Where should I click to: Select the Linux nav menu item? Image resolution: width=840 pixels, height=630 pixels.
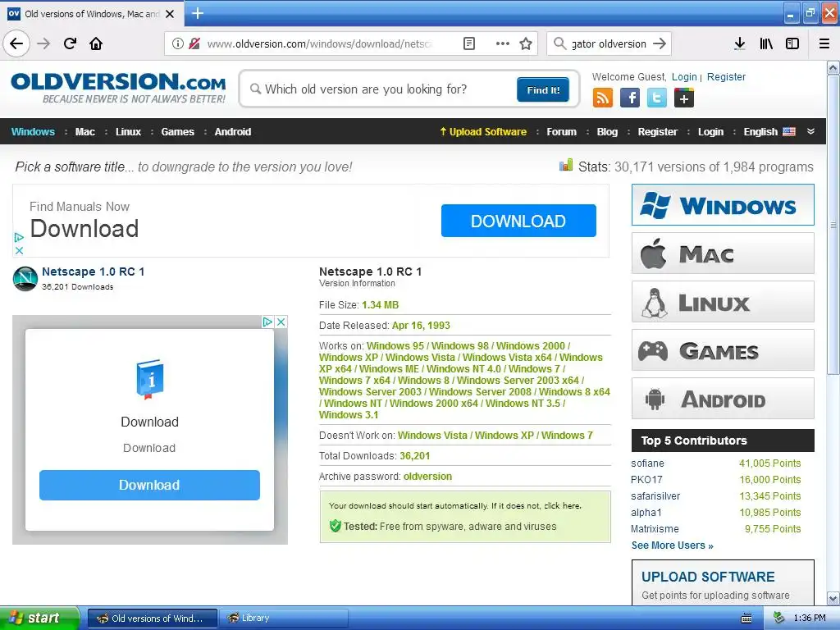[x=128, y=132]
